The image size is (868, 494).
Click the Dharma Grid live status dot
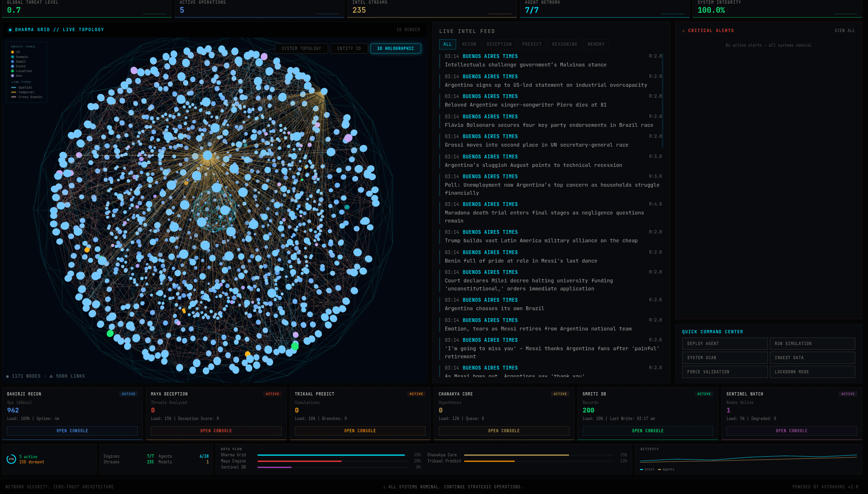point(10,30)
